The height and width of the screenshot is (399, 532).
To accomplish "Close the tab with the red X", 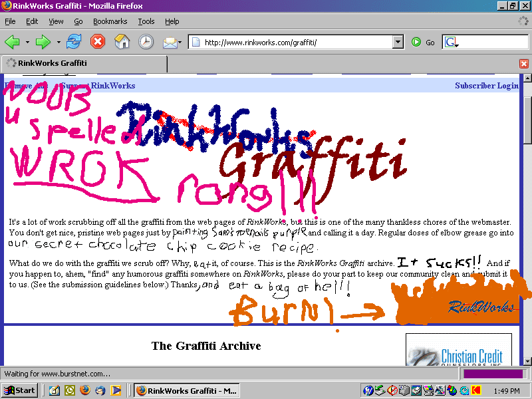I will point(524,63).
